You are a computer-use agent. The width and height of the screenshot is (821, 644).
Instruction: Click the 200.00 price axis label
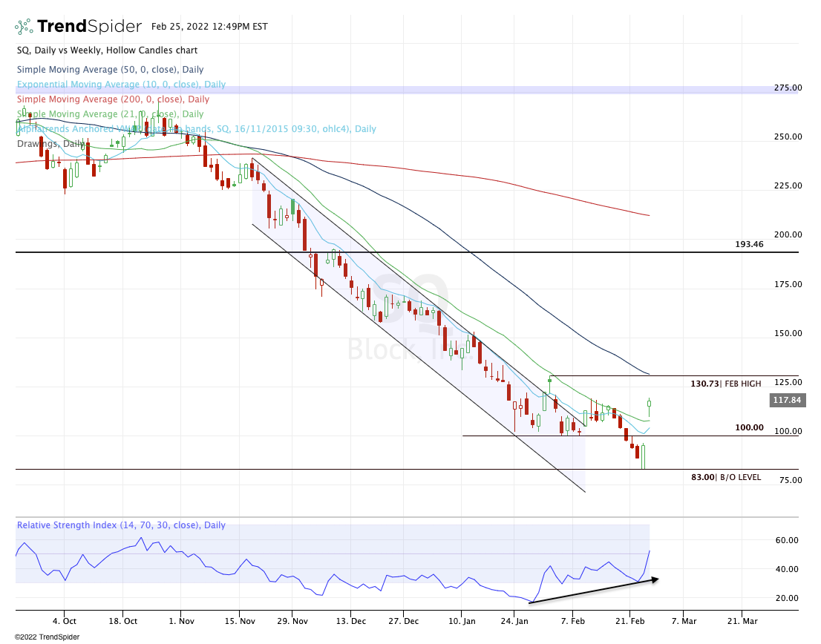coord(788,235)
